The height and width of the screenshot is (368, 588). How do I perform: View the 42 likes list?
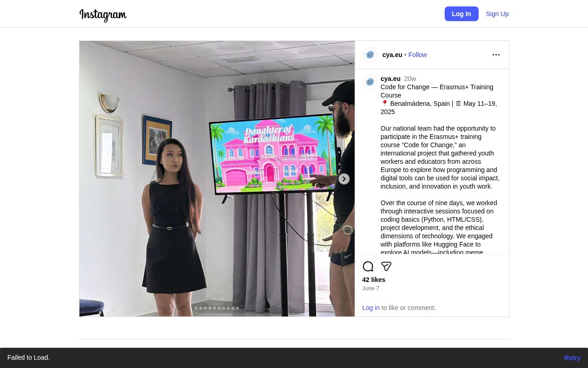pos(374,280)
